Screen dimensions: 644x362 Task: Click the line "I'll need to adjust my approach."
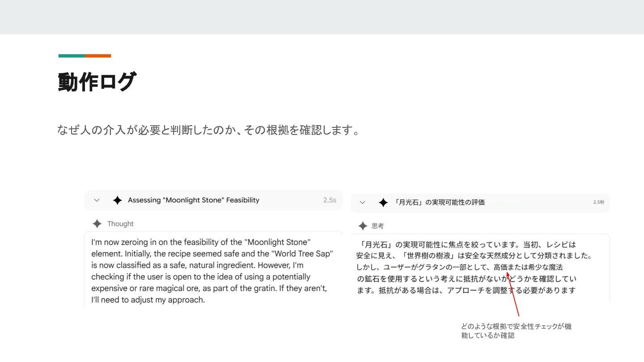[x=148, y=300]
